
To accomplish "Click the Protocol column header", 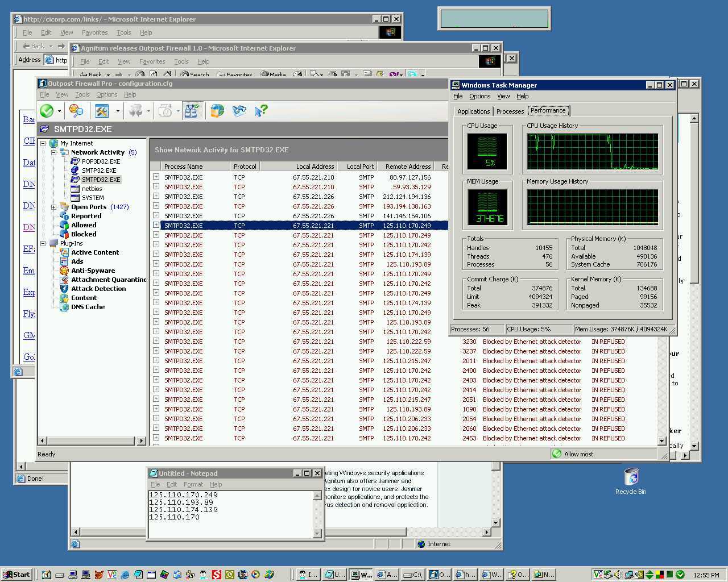I will (x=245, y=167).
